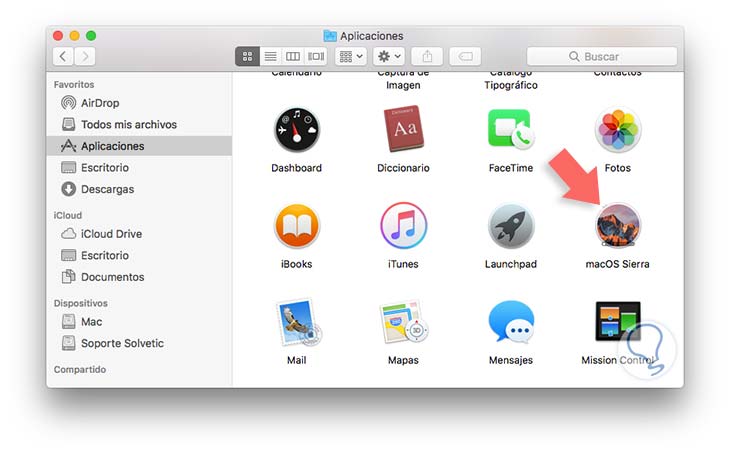Switch to Cover Flow view

pos(316,56)
